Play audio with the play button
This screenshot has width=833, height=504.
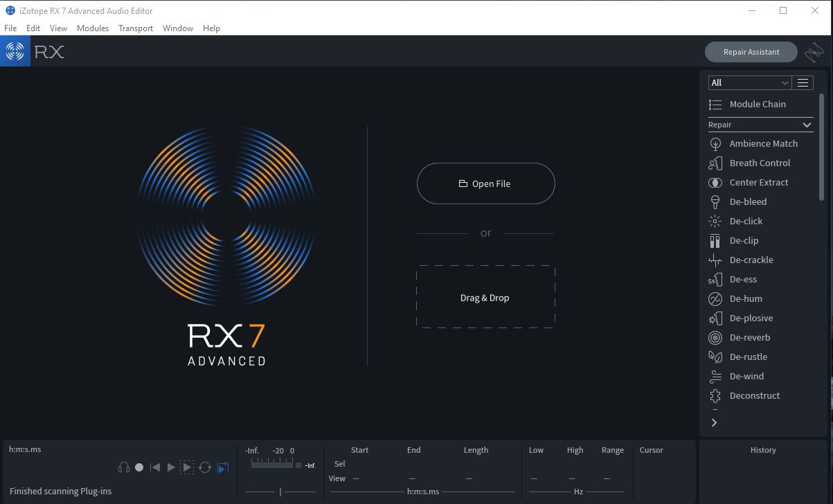pyautogui.click(x=171, y=467)
